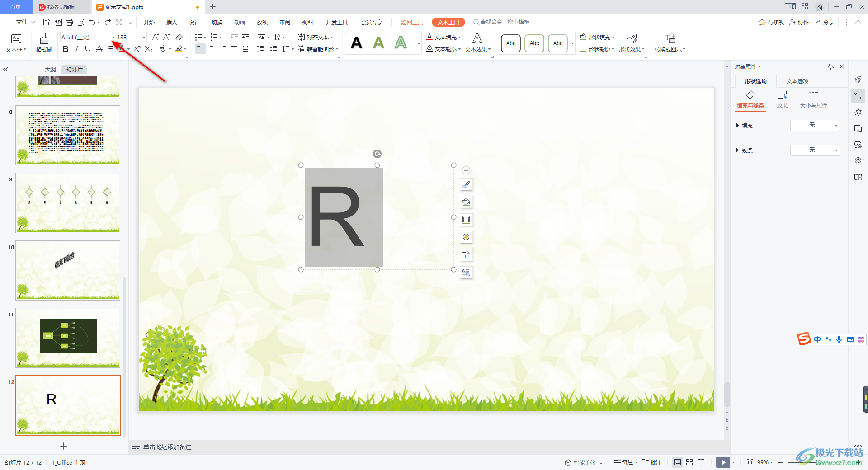Open Text Fill (文本填充) dropdown

(x=443, y=37)
